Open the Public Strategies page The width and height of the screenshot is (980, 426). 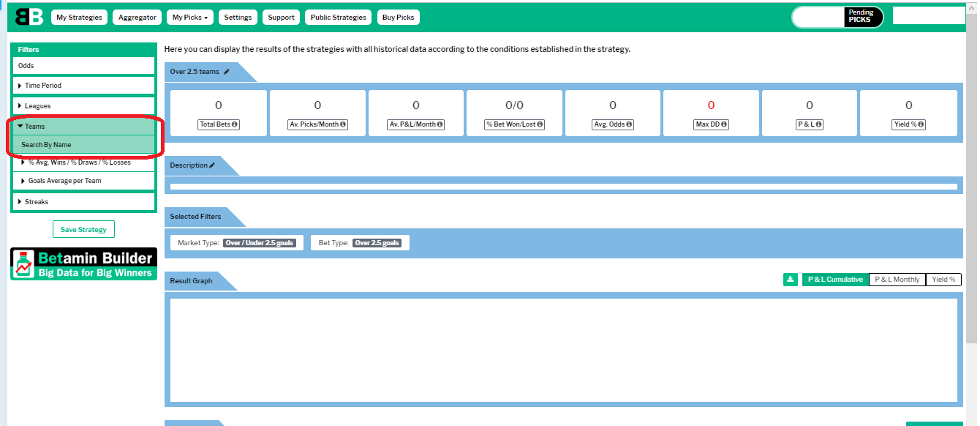click(x=339, y=18)
